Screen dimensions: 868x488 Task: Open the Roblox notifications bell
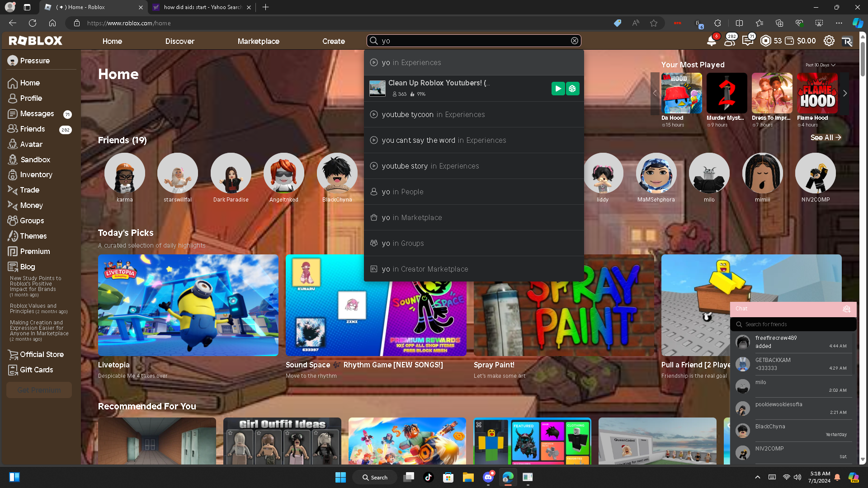(711, 41)
